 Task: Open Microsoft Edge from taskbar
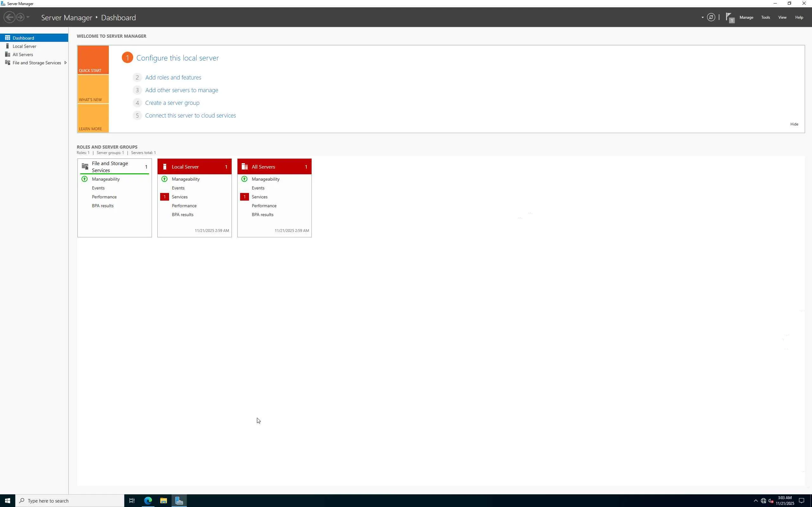[x=148, y=501]
